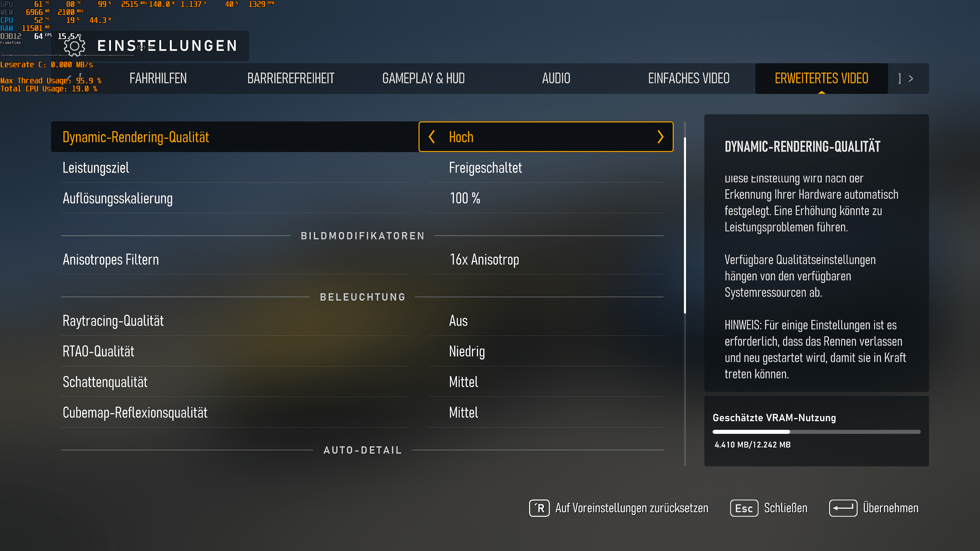Click the Hoch value in the selected row

point(461,137)
